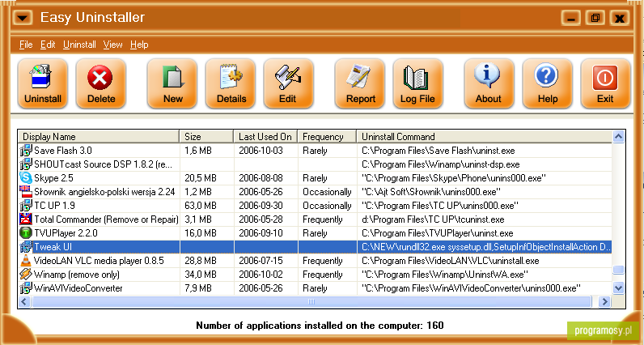This screenshot has width=644, height=345.
Task: Click the 28,8 MB size cell
Action: point(201,261)
